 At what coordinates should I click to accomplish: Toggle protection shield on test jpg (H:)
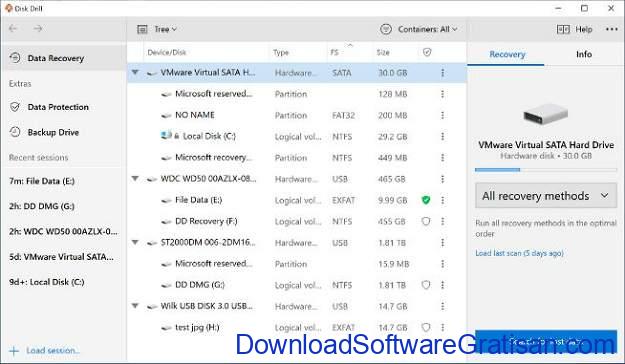426,327
